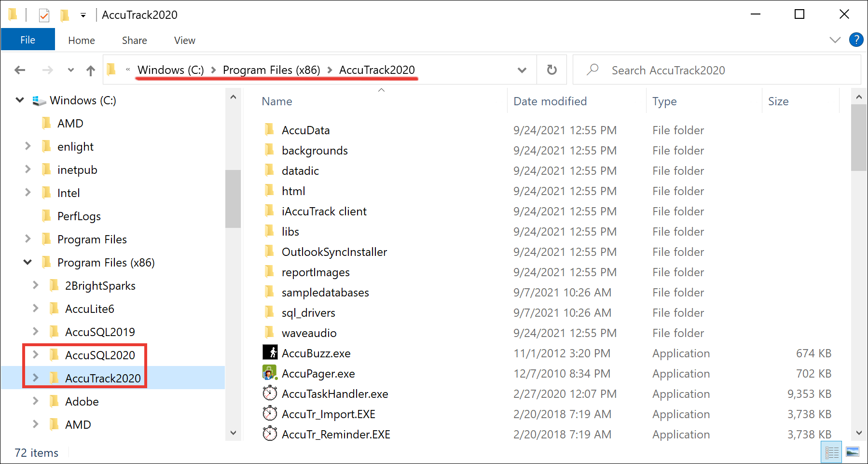The width and height of the screenshot is (868, 464).
Task: Go up one folder level
Action: (91, 70)
